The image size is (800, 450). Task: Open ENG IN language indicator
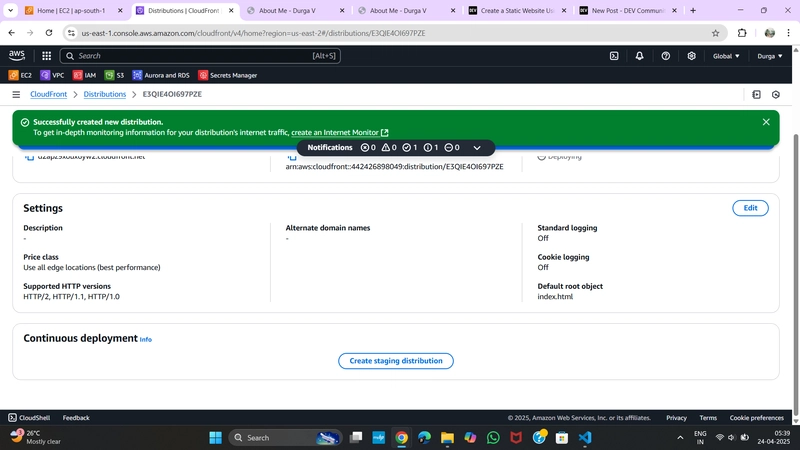[x=701, y=438]
